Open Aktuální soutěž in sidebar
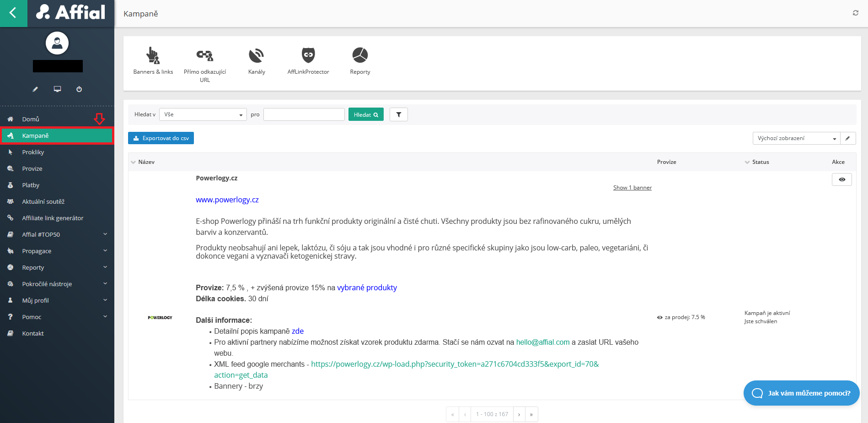 57,201
